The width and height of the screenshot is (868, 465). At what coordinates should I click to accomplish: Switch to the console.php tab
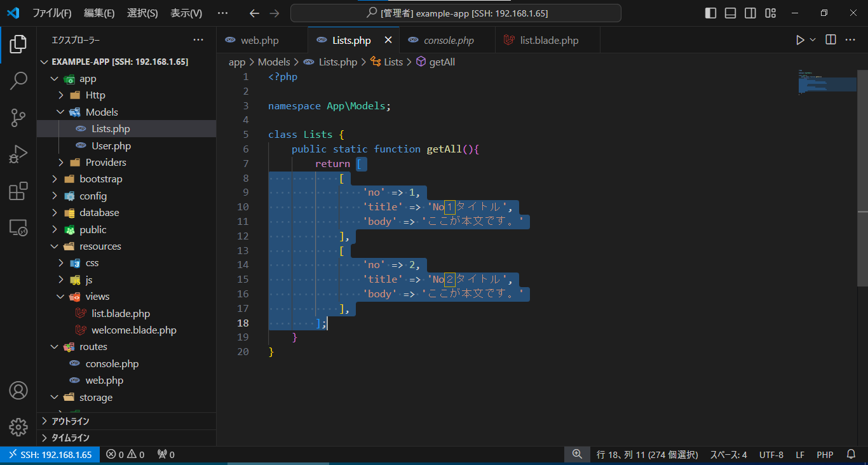coord(449,40)
